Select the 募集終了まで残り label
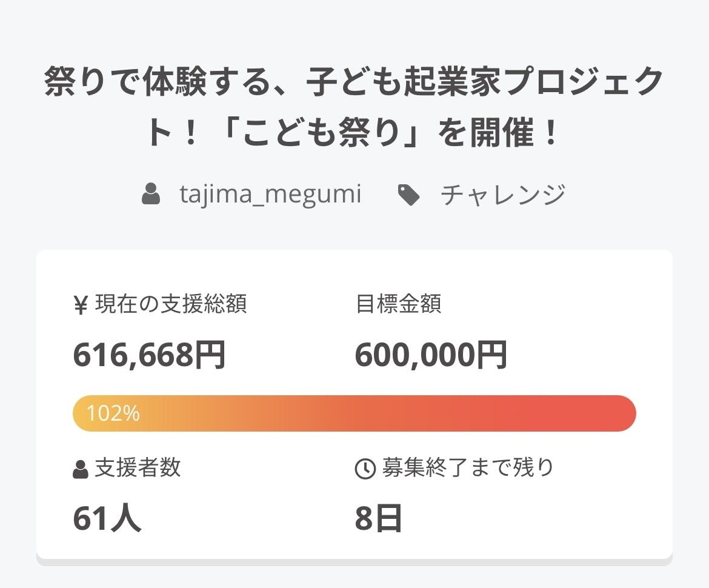The image size is (709, 588). point(468,468)
